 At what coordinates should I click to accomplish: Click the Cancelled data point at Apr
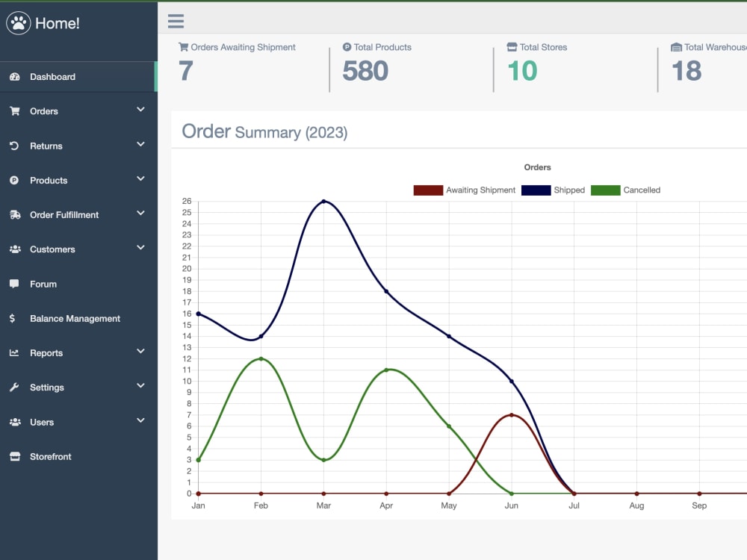click(x=386, y=370)
